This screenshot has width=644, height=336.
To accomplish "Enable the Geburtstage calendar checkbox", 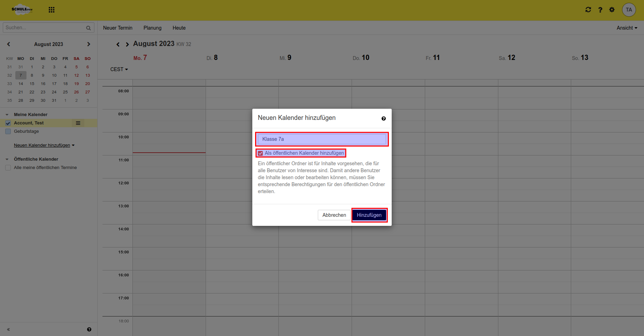I will tap(8, 131).
